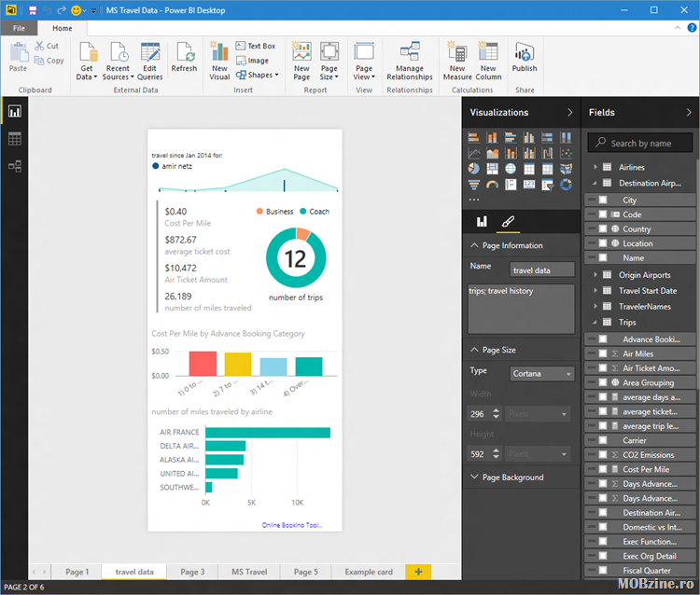The image size is (700, 595).
Task: Select the funnel chart visualization
Action: coord(473,185)
